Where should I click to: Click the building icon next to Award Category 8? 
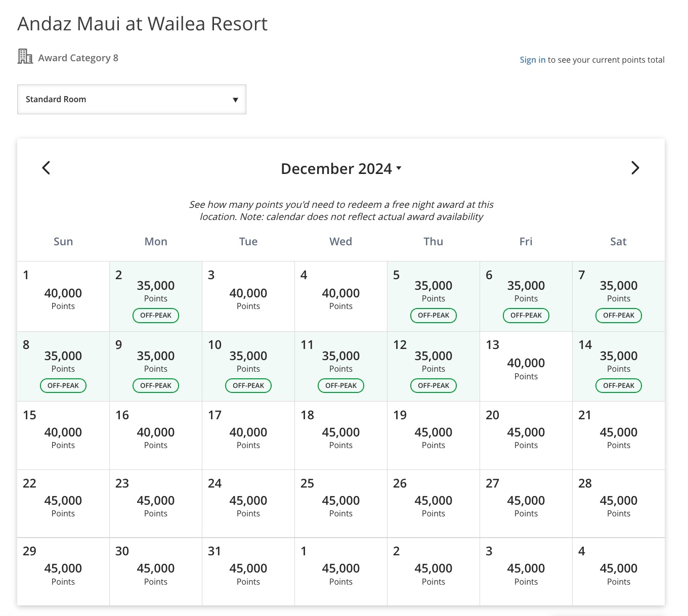coord(24,57)
